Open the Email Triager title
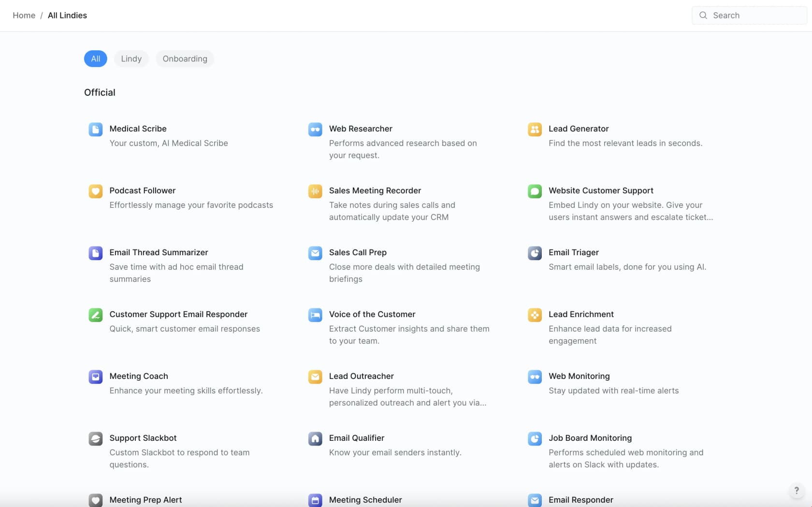 coord(574,252)
